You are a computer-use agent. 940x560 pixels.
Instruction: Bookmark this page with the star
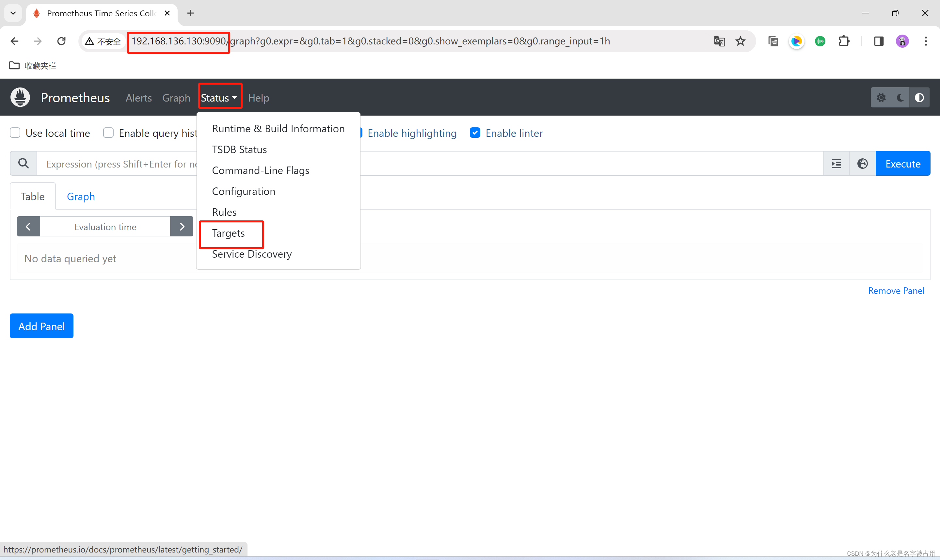pyautogui.click(x=741, y=41)
